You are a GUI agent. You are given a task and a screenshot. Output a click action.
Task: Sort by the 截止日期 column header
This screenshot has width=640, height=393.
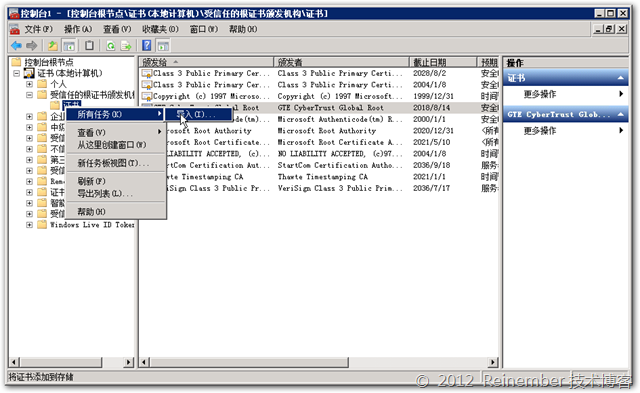tap(443, 62)
